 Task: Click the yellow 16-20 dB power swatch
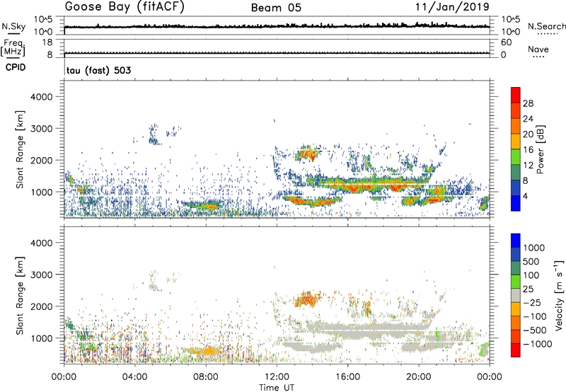pos(516,142)
